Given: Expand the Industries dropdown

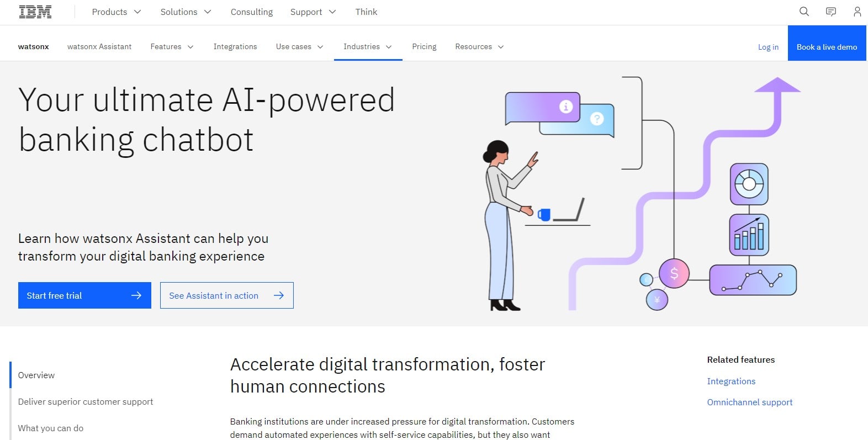Looking at the screenshot, I should (x=368, y=46).
